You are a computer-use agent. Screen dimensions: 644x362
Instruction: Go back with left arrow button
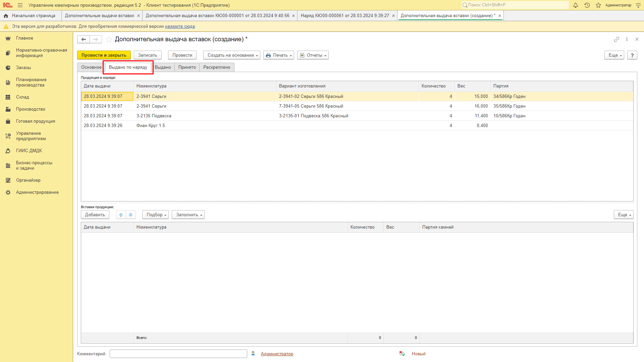pos(84,40)
